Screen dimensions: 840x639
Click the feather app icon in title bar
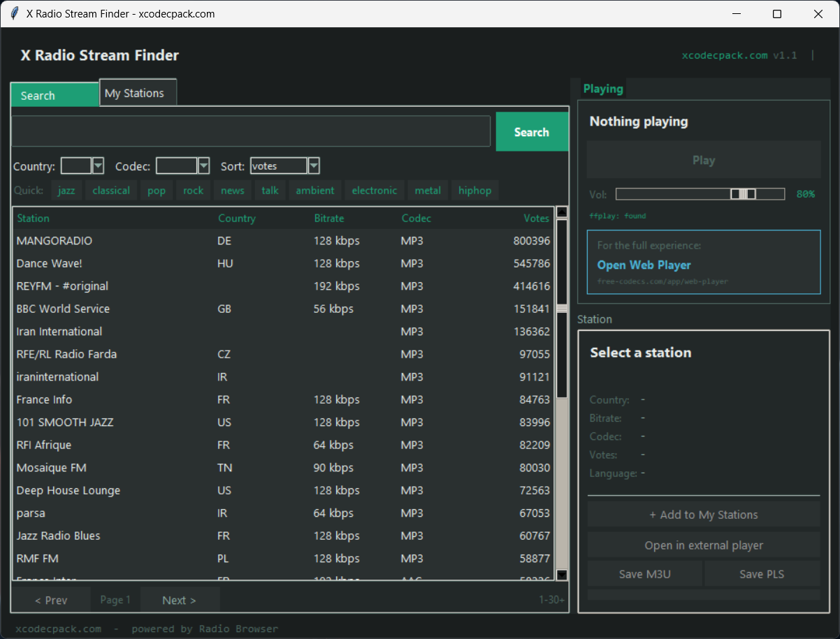14,14
